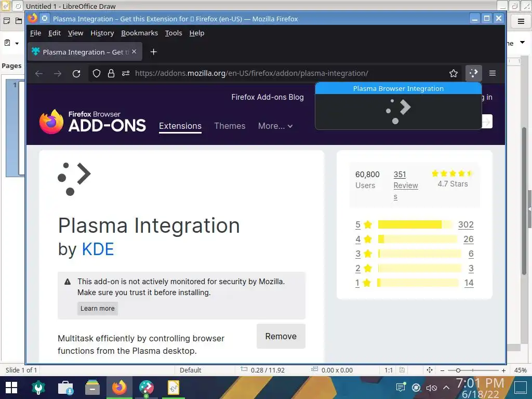Open the View menu in Firefox

tap(75, 33)
